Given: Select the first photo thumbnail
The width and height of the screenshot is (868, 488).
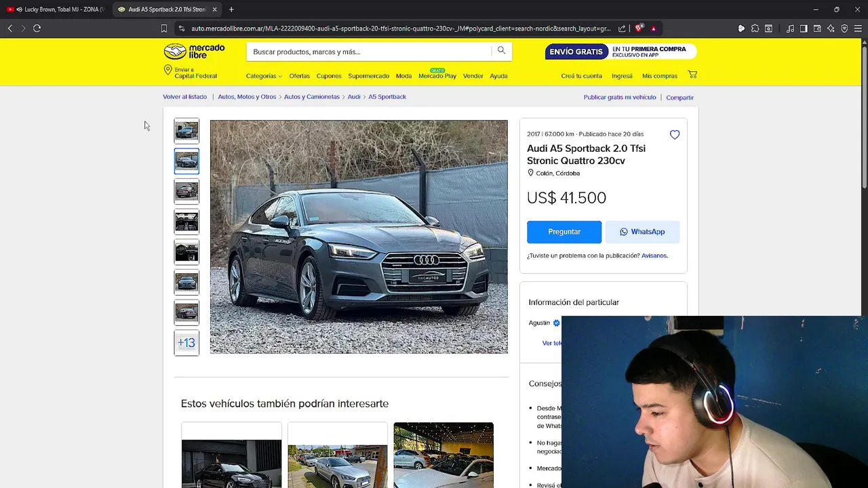Looking at the screenshot, I should point(186,131).
